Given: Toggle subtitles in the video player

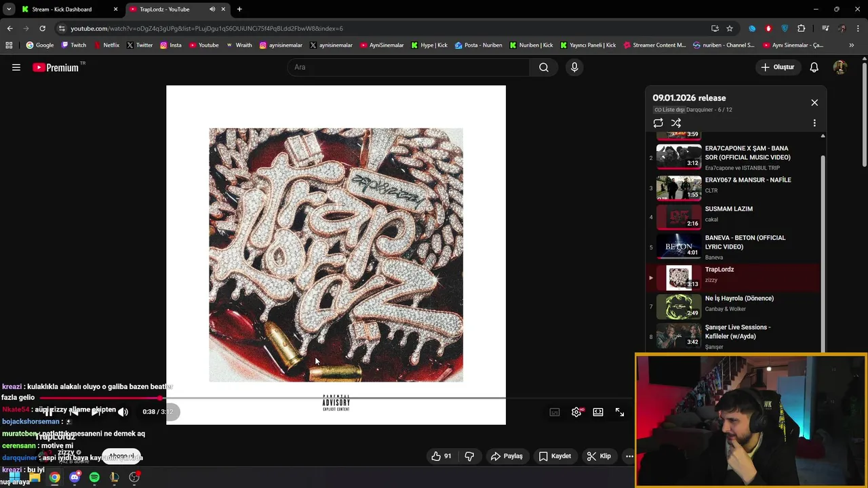Looking at the screenshot, I should (x=555, y=412).
